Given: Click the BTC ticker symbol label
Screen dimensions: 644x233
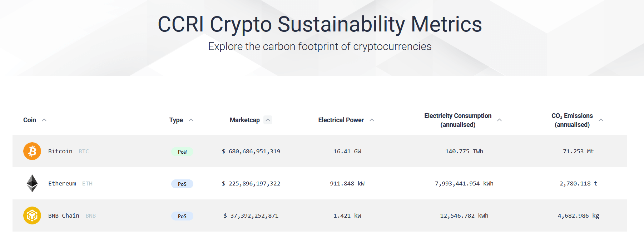Looking at the screenshot, I should tap(84, 151).
